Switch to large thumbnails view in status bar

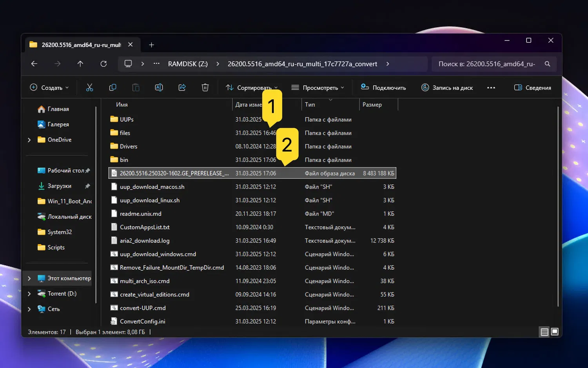(555, 332)
